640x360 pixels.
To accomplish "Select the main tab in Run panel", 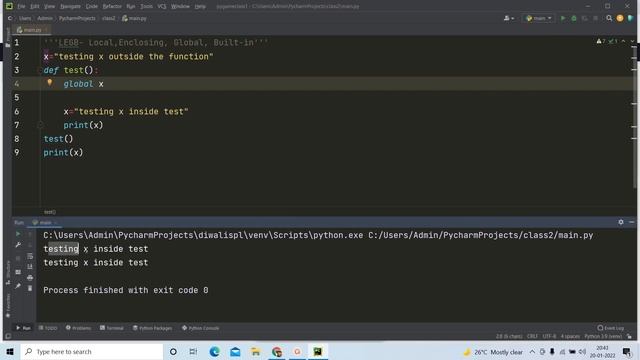I will tap(44, 222).
